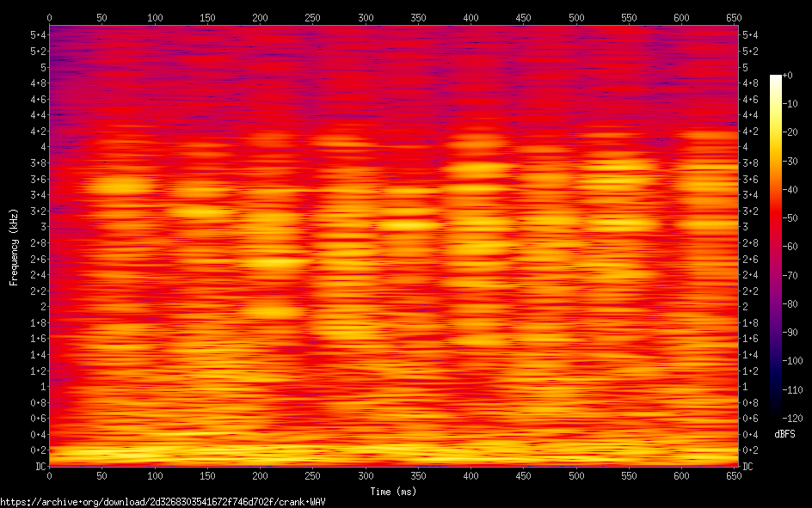812x508 pixels.
Task: Click the 4.2 label on left frequency axis
Action: pyautogui.click(x=37, y=131)
